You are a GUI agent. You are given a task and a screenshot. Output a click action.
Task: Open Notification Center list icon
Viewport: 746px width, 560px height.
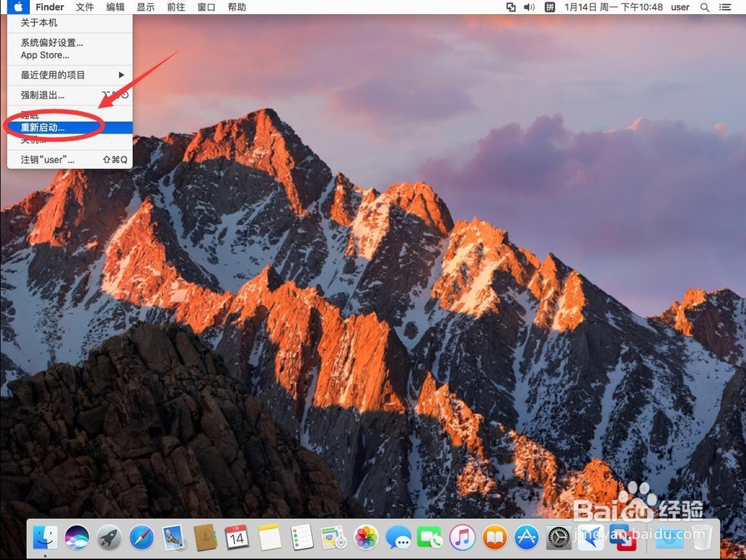pos(725,7)
